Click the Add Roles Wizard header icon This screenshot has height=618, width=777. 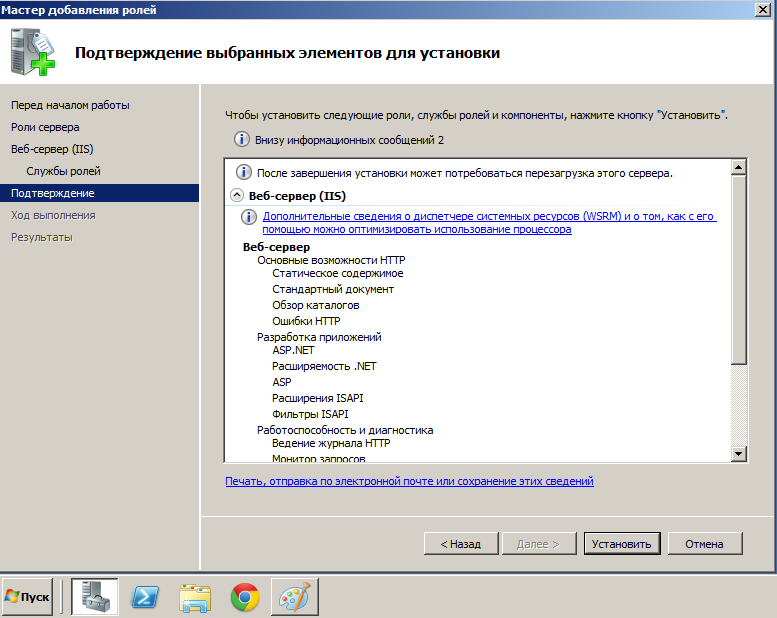click(x=33, y=52)
